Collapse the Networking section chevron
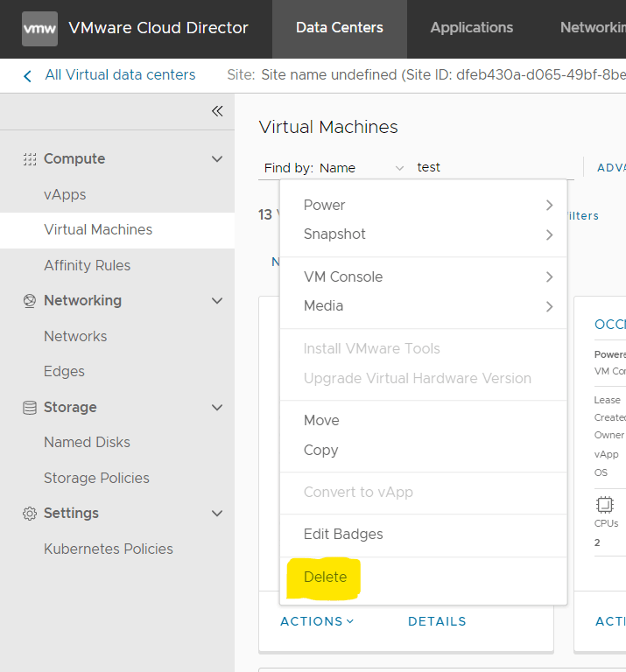This screenshot has width=626, height=672. 217,301
